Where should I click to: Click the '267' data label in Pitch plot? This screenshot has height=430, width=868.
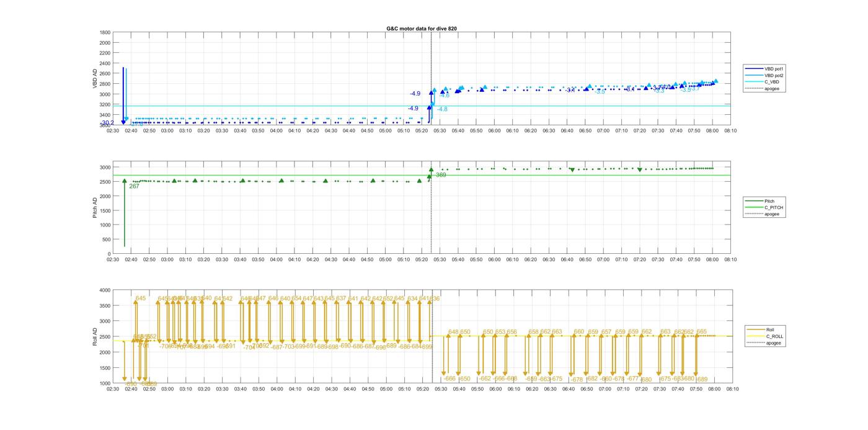(x=134, y=186)
